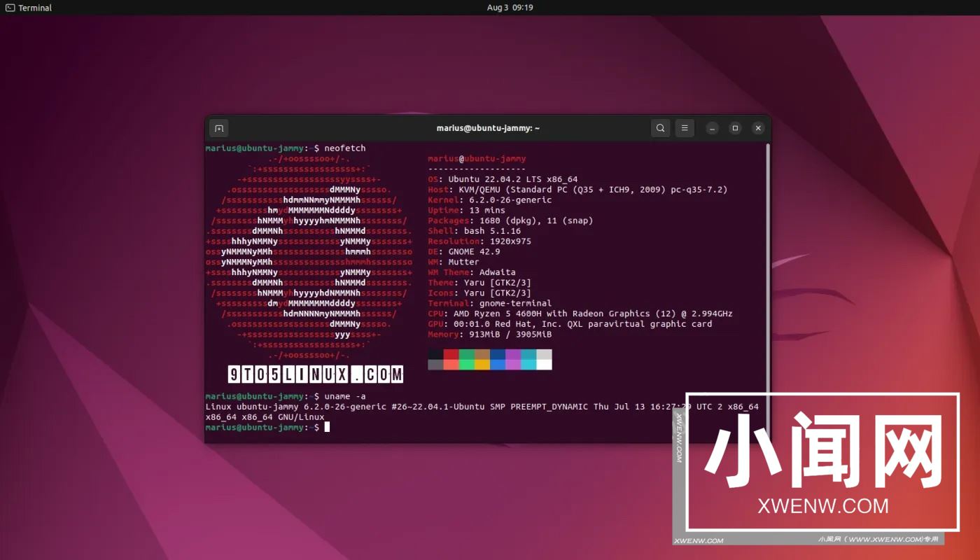
Task: Open the terminal search tool
Action: (x=660, y=128)
